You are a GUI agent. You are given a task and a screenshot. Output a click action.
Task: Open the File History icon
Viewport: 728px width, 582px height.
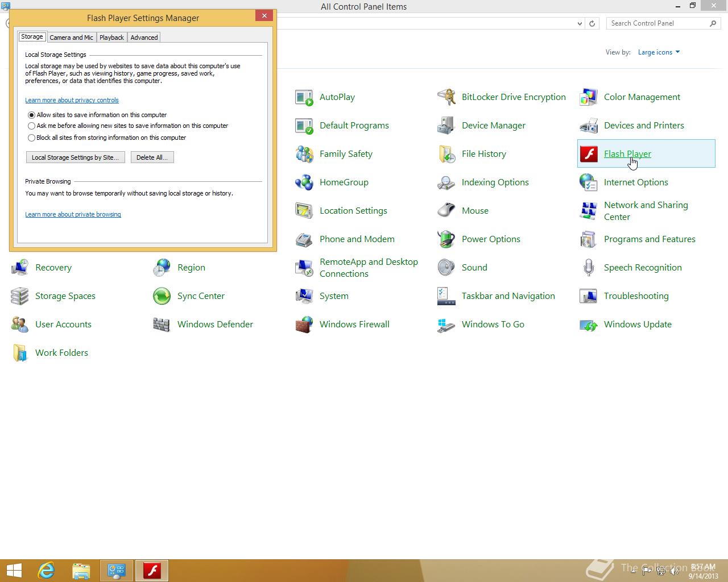pos(446,154)
